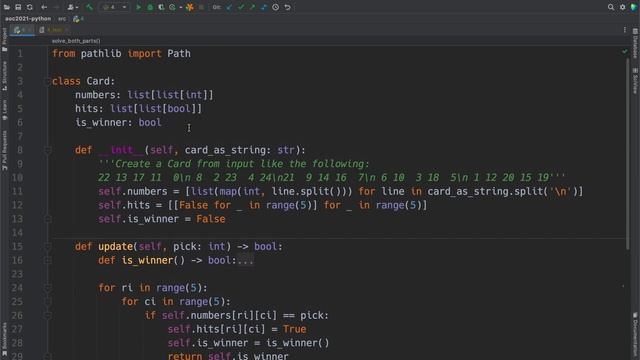The height and width of the screenshot is (360, 640).
Task: Click the src folder breadcrumb
Action: [x=62, y=19]
